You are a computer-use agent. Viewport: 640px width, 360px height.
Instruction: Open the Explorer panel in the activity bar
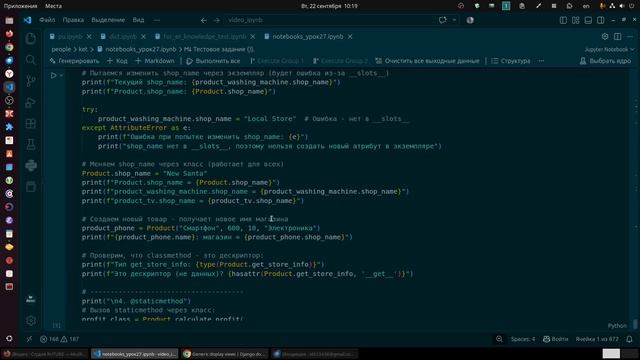[x=31, y=38]
